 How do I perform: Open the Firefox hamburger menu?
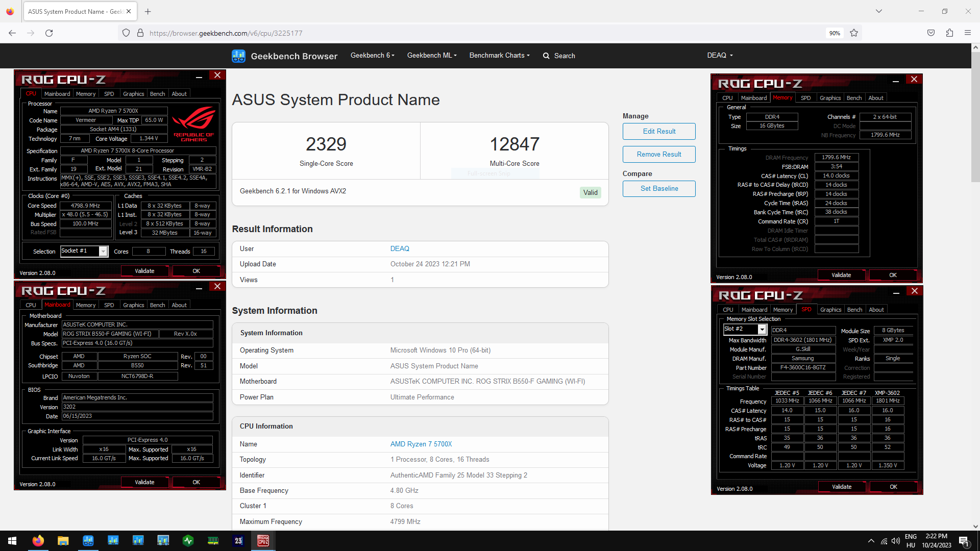[968, 33]
